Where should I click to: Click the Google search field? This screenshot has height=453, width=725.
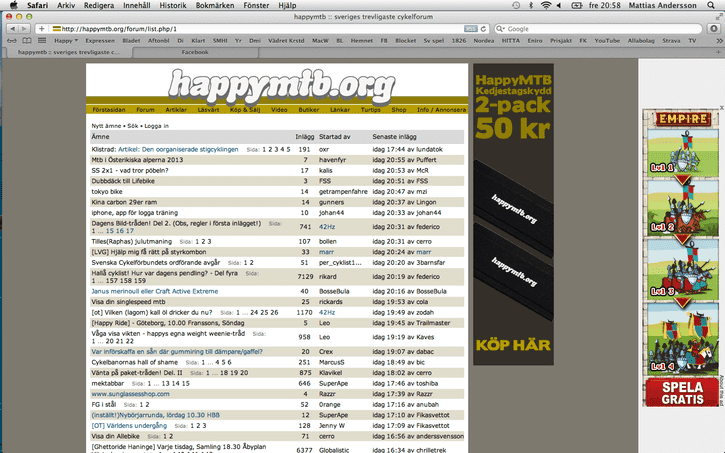point(598,29)
